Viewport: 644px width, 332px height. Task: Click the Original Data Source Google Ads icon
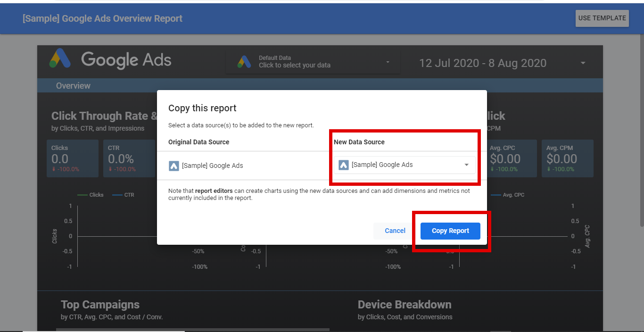point(173,166)
